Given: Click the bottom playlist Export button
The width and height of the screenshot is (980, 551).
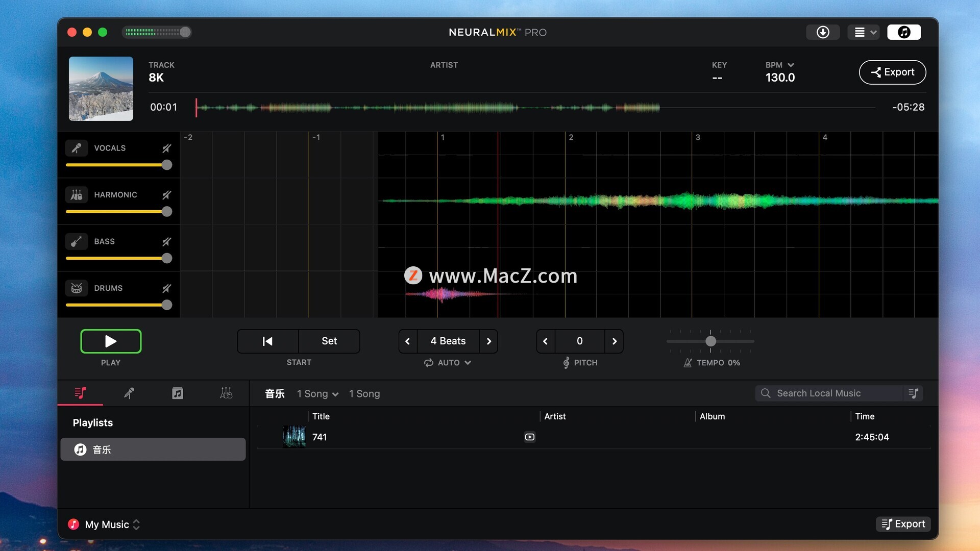Looking at the screenshot, I should (x=903, y=524).
